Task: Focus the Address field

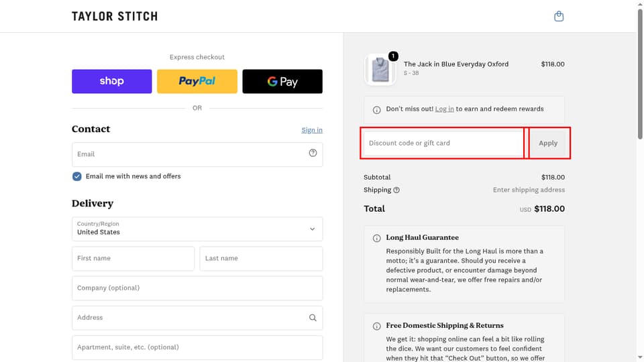Action: pyautogui.click(x=197, y=318)
